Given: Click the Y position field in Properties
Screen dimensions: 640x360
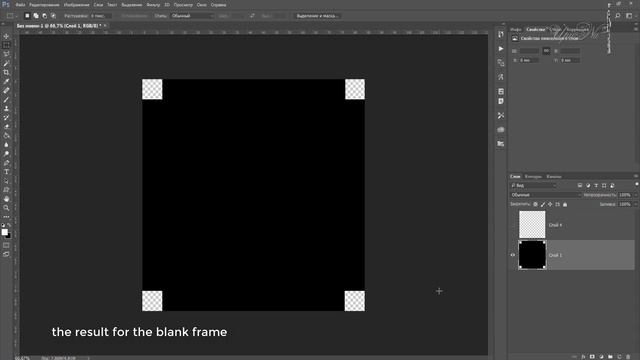Looking at the screenshot, I should click(570, 60).
